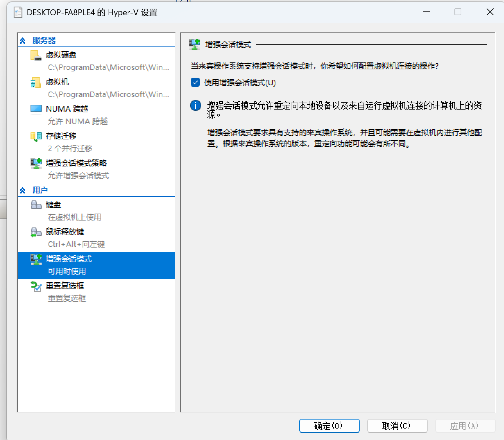Click the Hyper-V settings title bar icon
Image resolution: width=504 pixels, height=440 pixels.
[x=18, y=12]
